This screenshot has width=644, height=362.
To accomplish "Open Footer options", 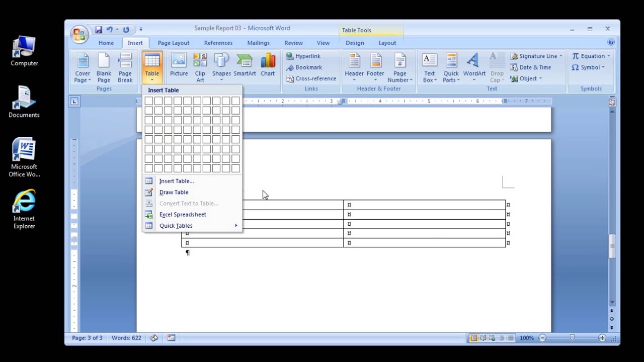I will coord(375,68).
